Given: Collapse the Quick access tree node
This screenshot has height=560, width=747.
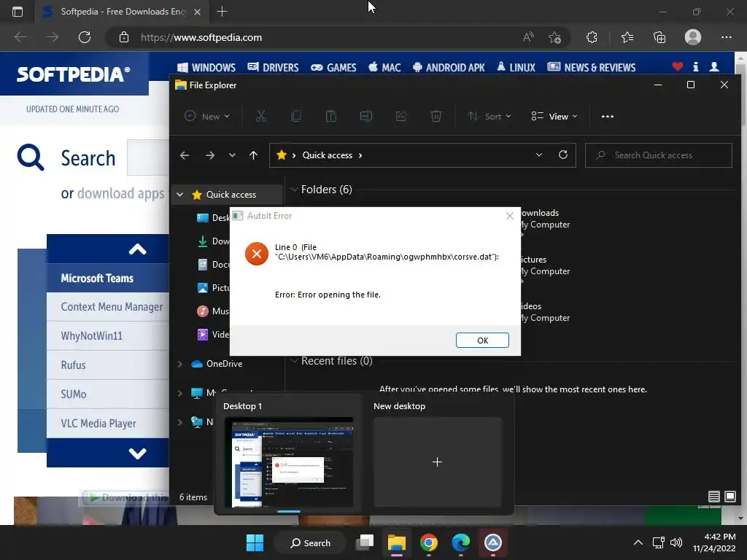Looking at the screenshot, I should point(179,194).
